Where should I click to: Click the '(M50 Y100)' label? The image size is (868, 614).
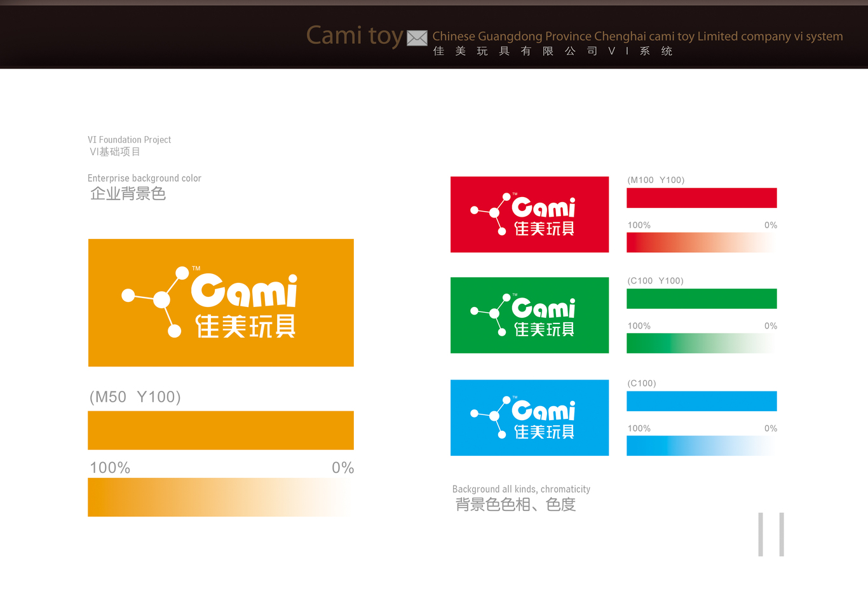point(135,397)
